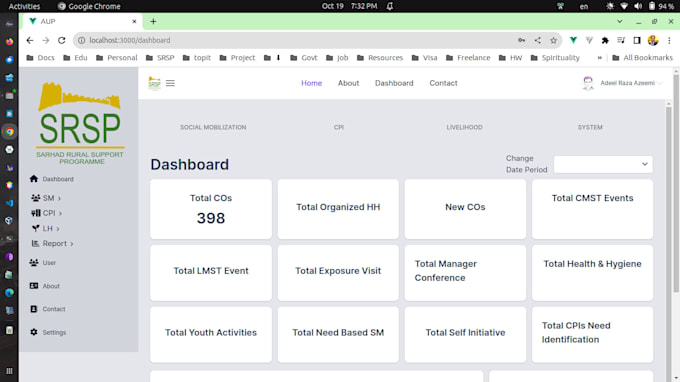Click the share icon in address bar

click(538, 40)
